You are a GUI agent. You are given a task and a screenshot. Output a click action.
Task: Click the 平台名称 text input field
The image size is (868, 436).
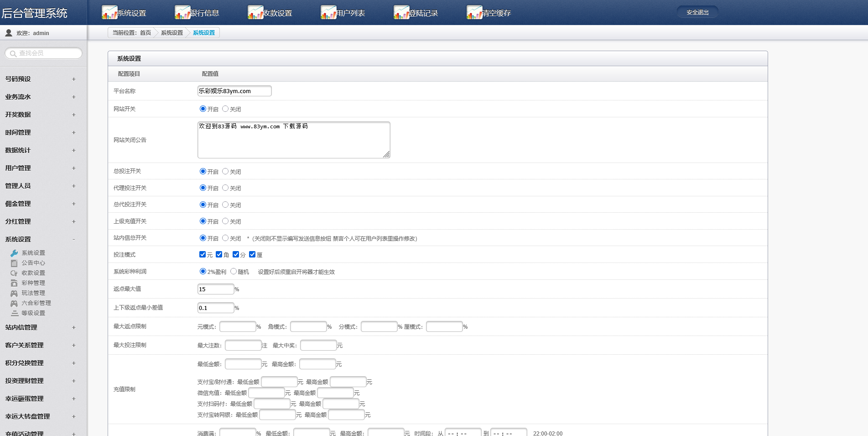(x=234, y=91)
